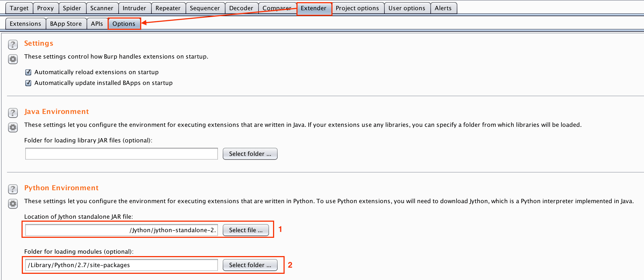Open the Intruder tab

(x=134, y=8)
